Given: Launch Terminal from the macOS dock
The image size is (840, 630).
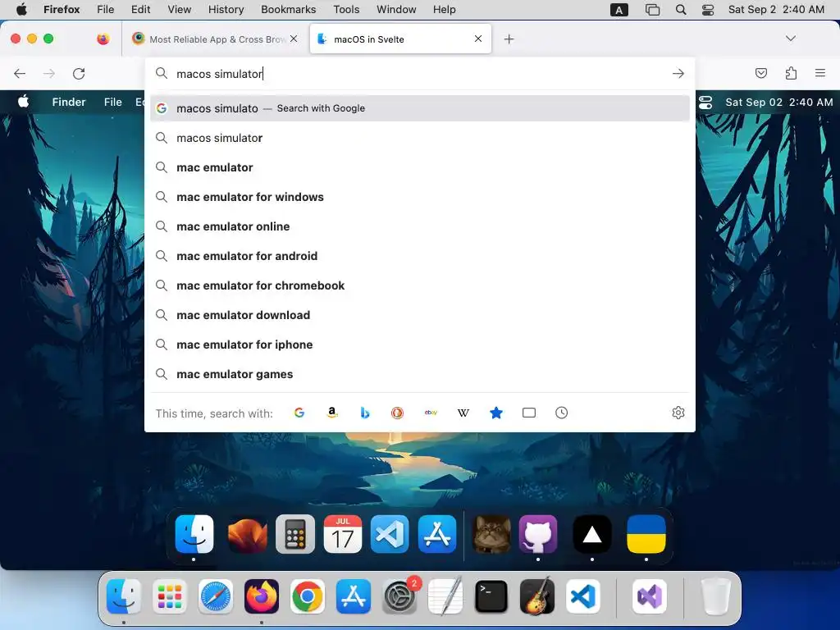Looking at the screenshot, I should click(x=491, y=596).
